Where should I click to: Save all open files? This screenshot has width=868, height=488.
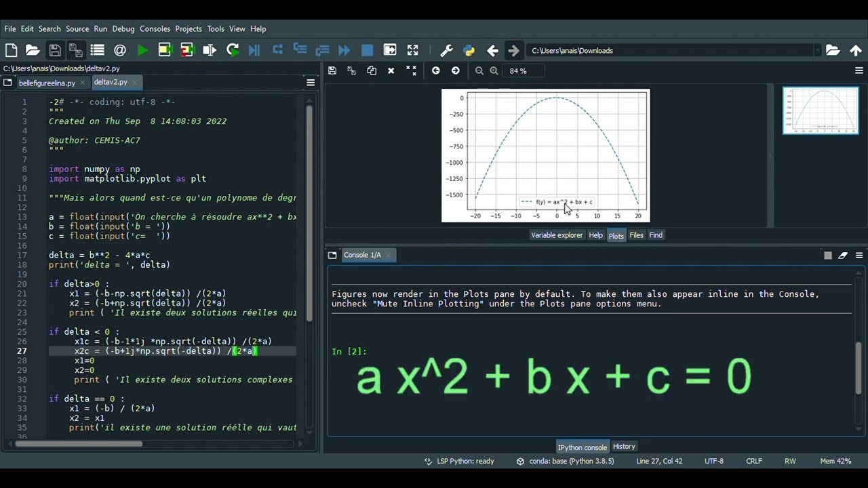(x=76, y=50)
